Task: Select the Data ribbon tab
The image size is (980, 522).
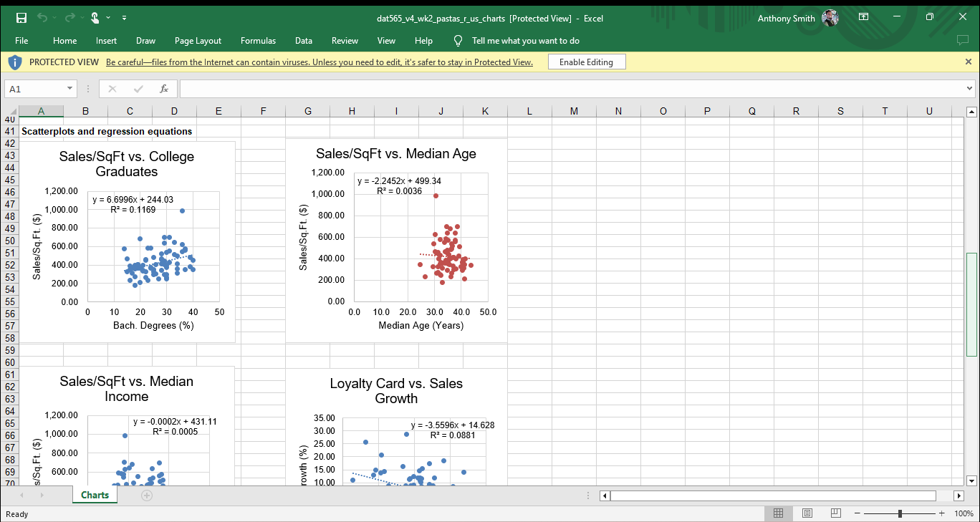Action: (304, 41)
